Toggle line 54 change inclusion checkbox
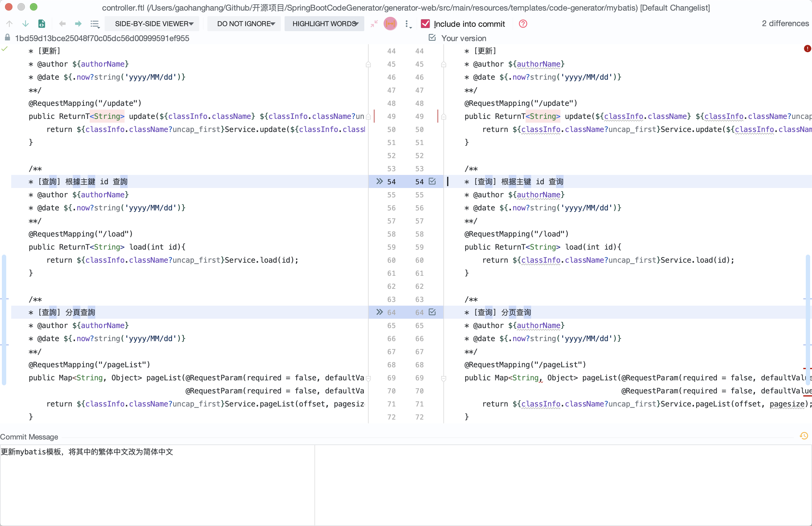 pyautogui.click(x=432, y=181)
